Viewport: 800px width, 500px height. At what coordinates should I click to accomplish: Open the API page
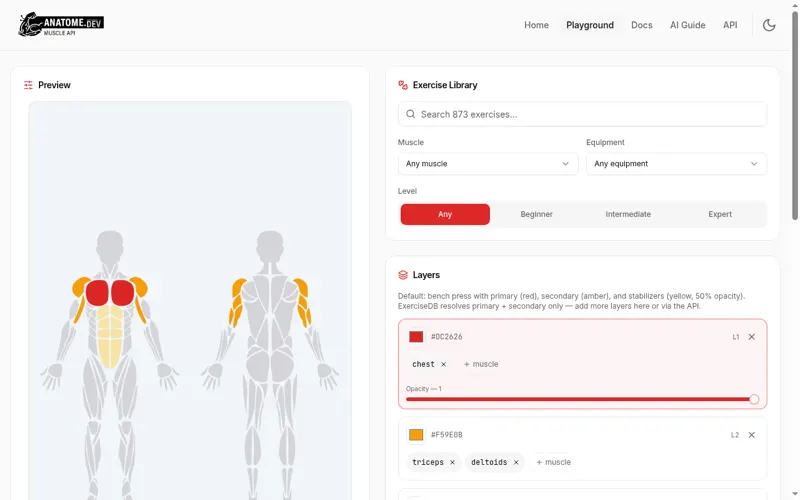coord(730,25)
